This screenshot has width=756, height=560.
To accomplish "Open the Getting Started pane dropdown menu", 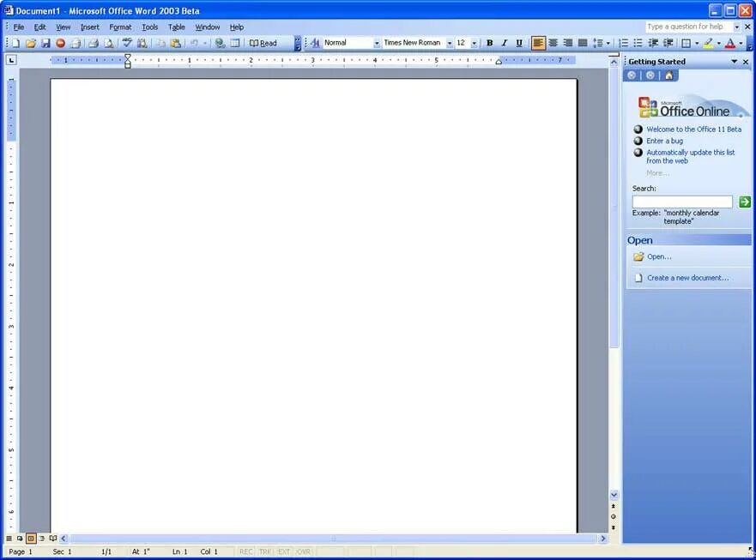I will 735,62.
